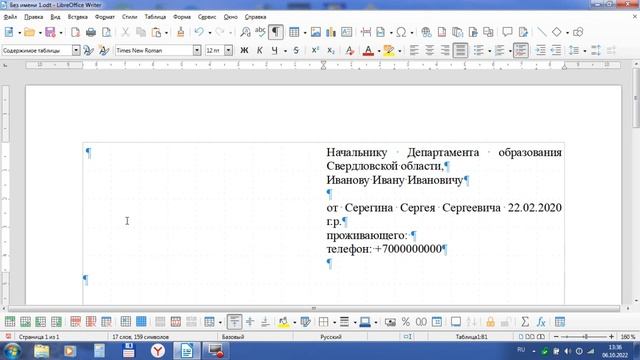The width and height of the screenshot is (640, 360).
Task: Open the highlighting color dropdown arrow
Action: tap(400, 51)
